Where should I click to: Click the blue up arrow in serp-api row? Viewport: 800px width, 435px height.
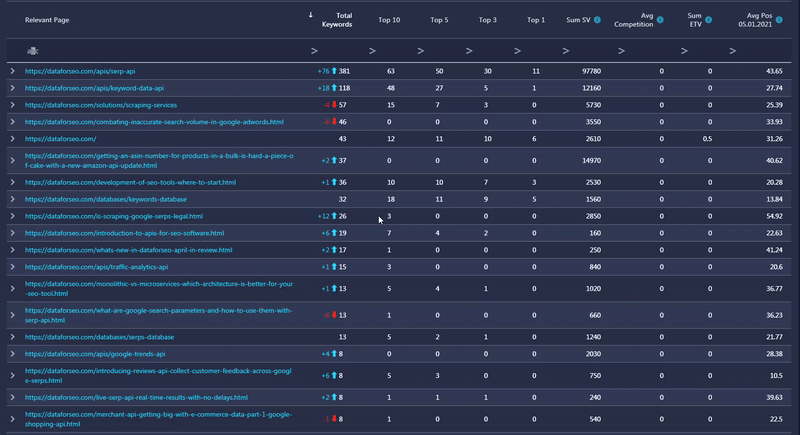(334, 71)
